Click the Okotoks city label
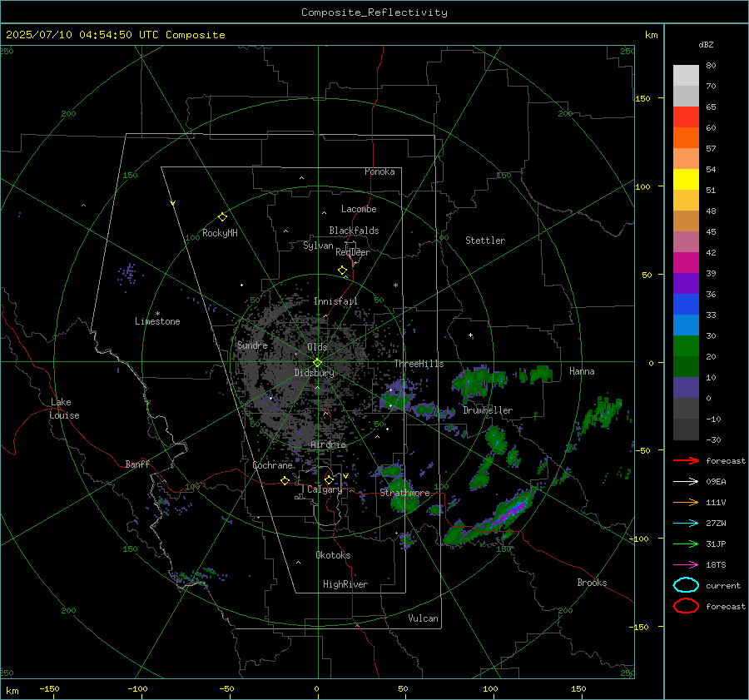This screenshot has width=749, height=700. click(x=333, y=555)
